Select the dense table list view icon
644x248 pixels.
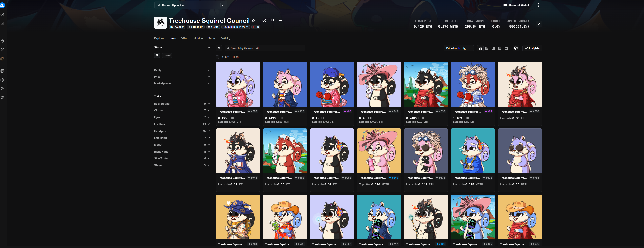506,48
